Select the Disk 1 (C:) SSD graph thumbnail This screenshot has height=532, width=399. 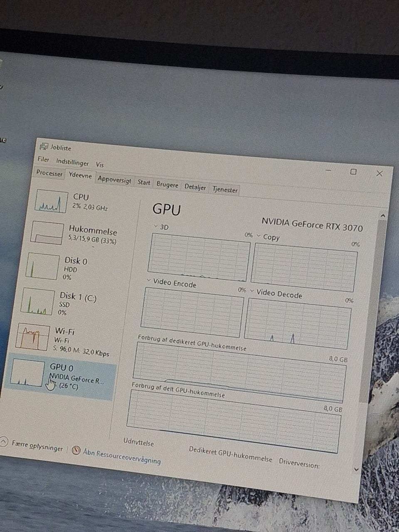click(37, 301)
